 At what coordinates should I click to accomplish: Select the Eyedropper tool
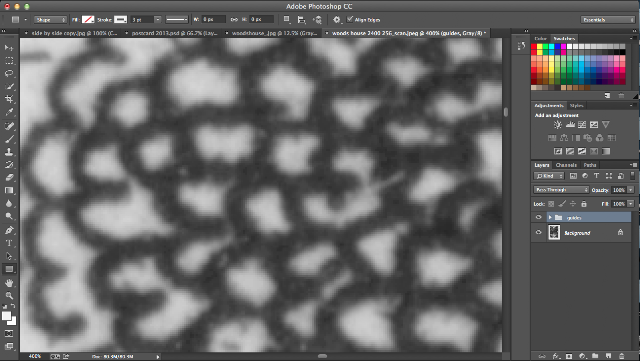coord(9,112)
